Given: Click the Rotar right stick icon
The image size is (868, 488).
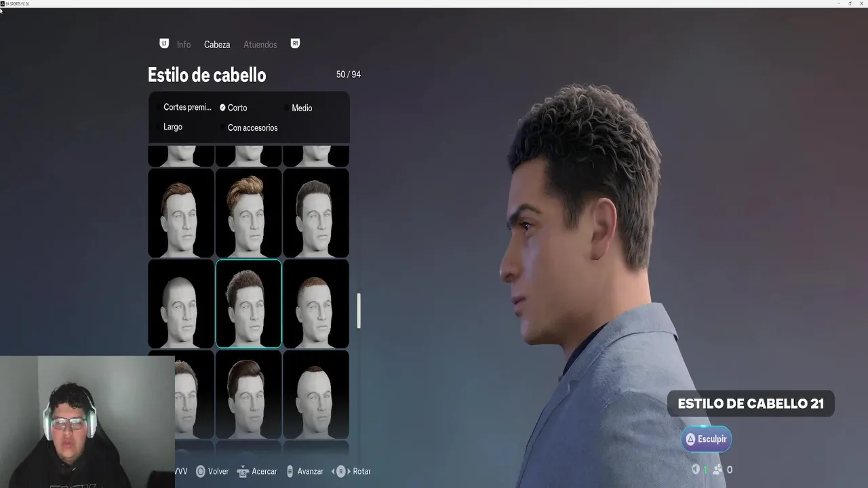Looking at the screenshot, I should 340,471.
